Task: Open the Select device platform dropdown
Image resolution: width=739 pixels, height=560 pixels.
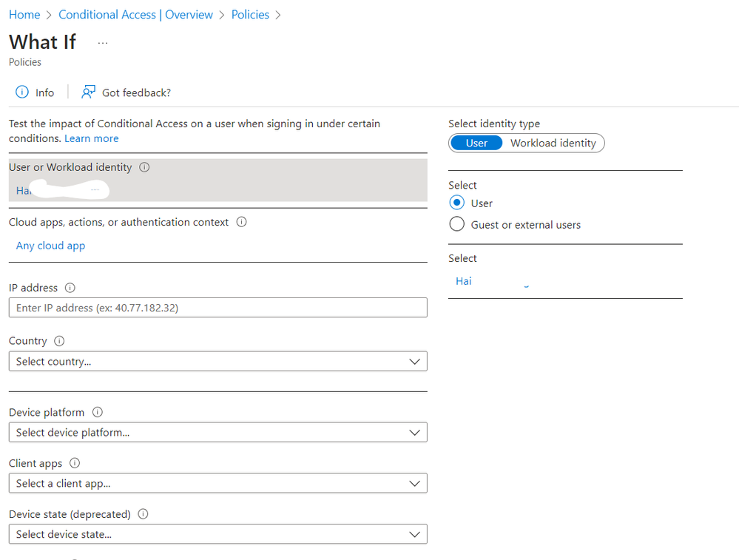Action: [x=217, y=432]
